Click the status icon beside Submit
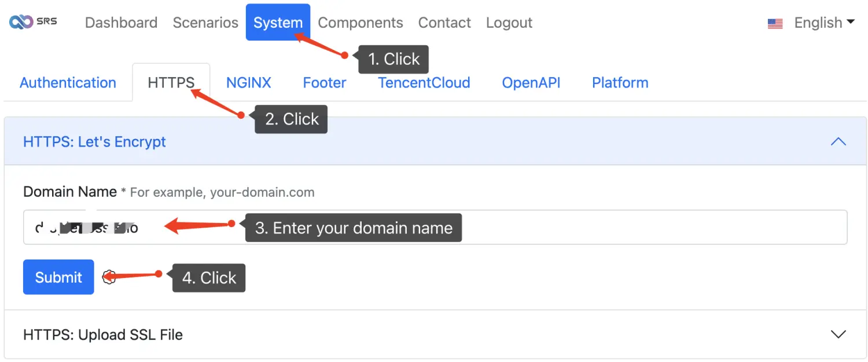Screen dimensions: 868x362 [109, 277]
